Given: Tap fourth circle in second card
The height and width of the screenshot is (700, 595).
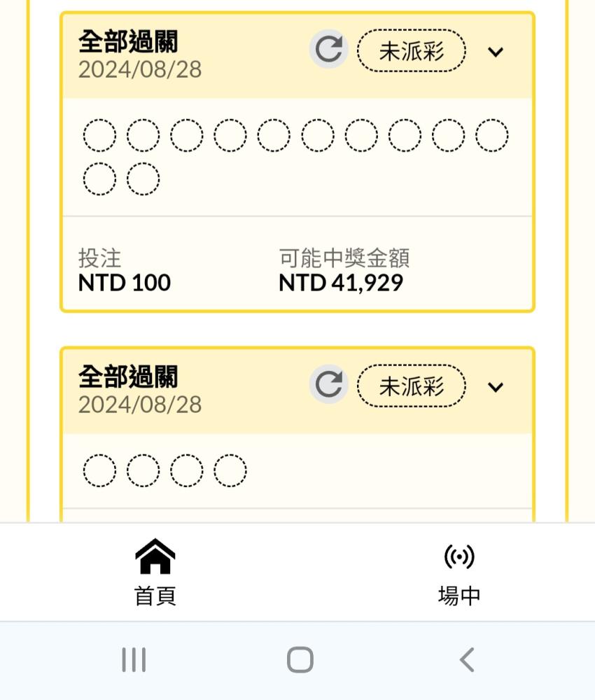Looking at the screenshot, I should [230, 470].
